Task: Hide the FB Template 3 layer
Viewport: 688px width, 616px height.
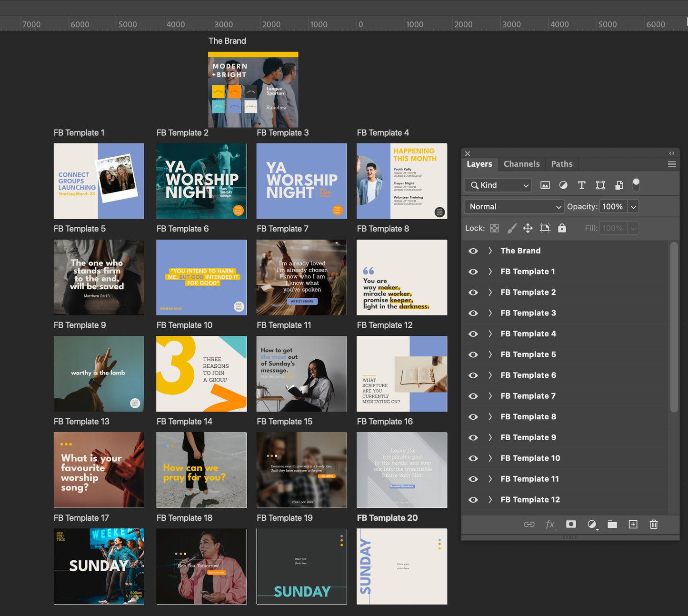Action: pyautogui.click(x=473, y=313)
